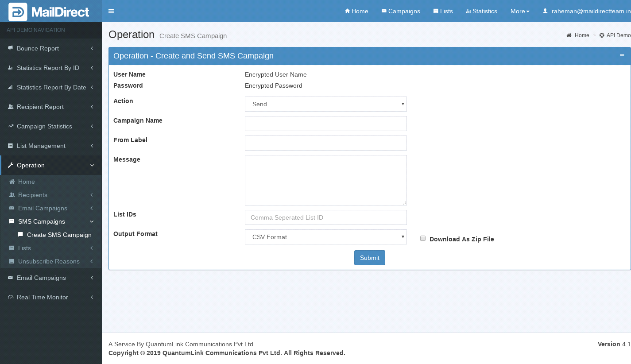Open the Output Format dropdown

pyautogui.click(x=325, y=237)
